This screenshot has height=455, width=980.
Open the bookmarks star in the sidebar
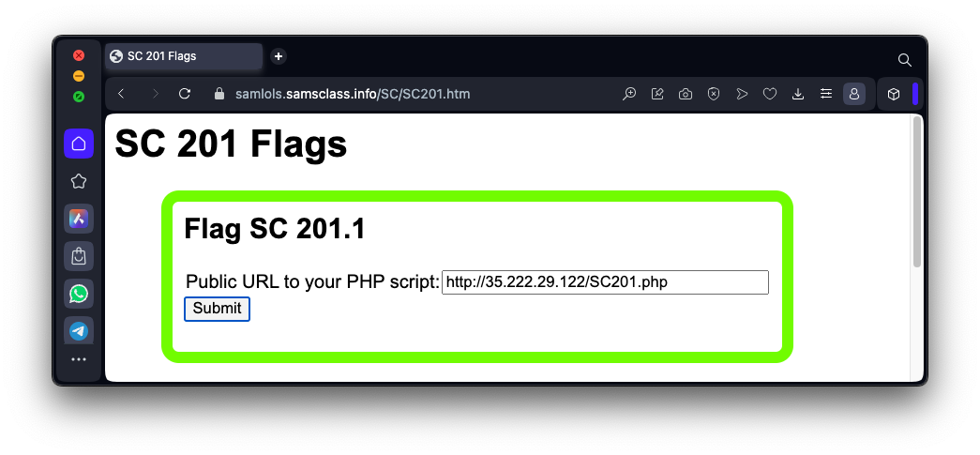79,181
